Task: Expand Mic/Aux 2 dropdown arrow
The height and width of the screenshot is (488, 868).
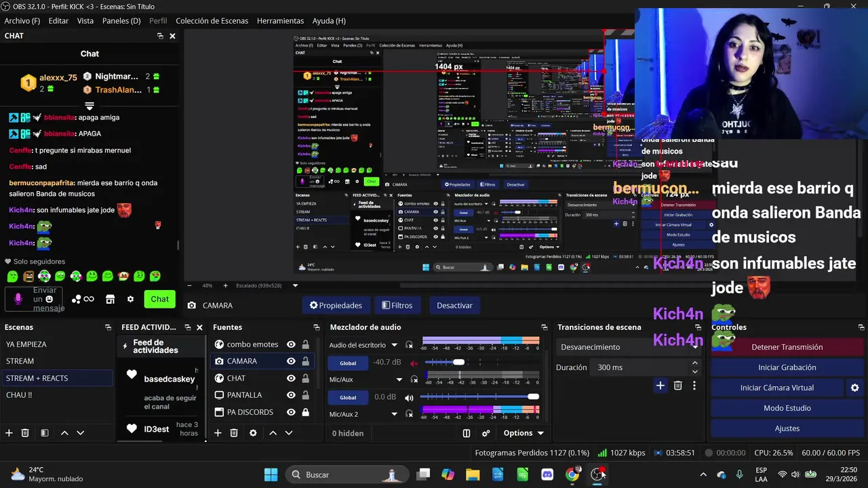Action: 394,414
